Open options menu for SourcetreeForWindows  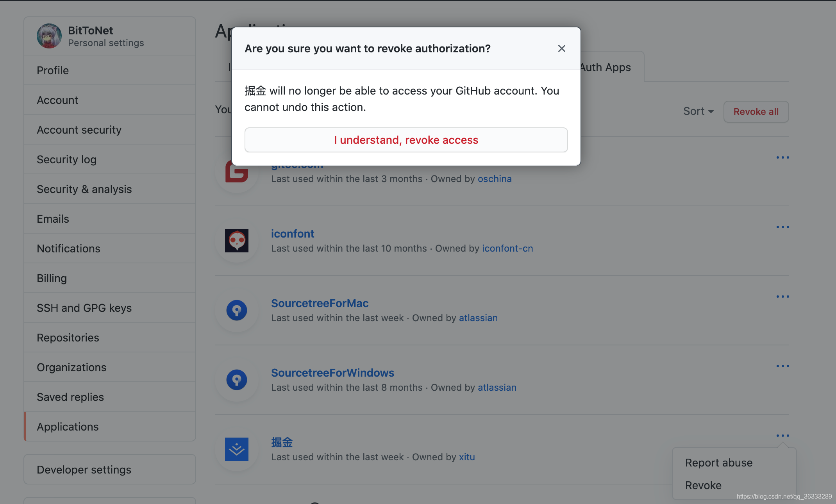pos(782,366)
